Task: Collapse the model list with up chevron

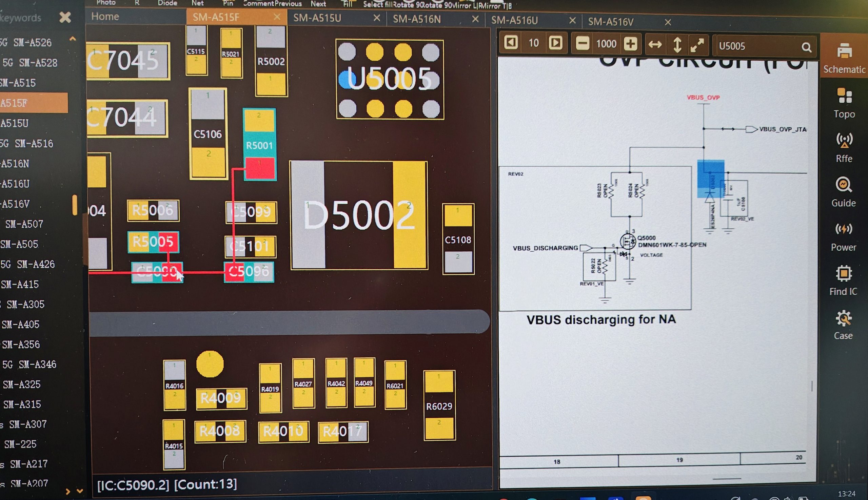Action: (x=73, y=39)
